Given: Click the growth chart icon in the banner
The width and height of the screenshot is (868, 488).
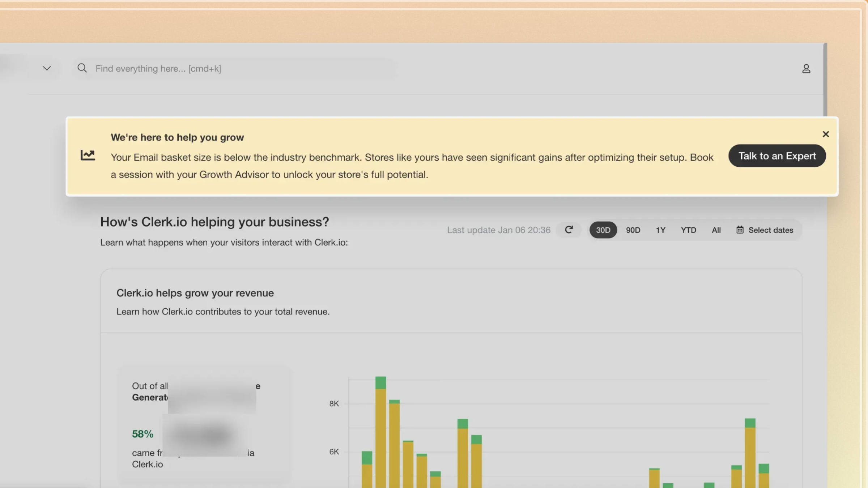Looking at the screenshot, I should [88, 155].
